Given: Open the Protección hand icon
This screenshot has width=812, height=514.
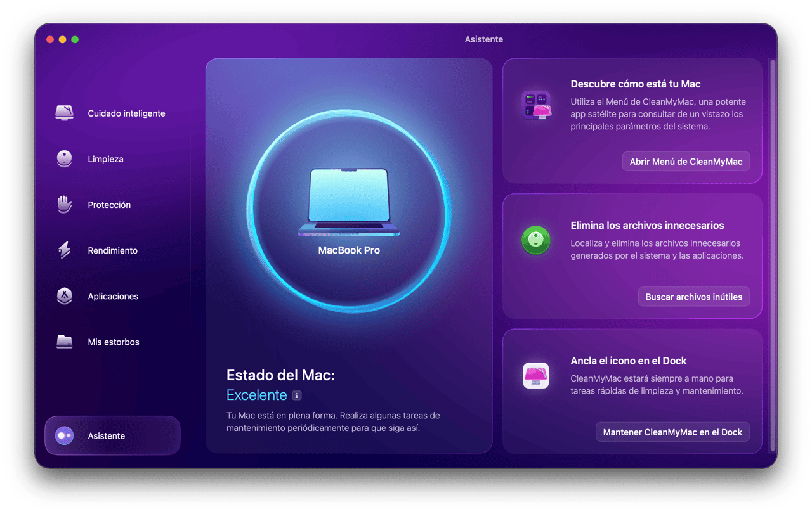Looking at the screenshot, I should point(64,205).
